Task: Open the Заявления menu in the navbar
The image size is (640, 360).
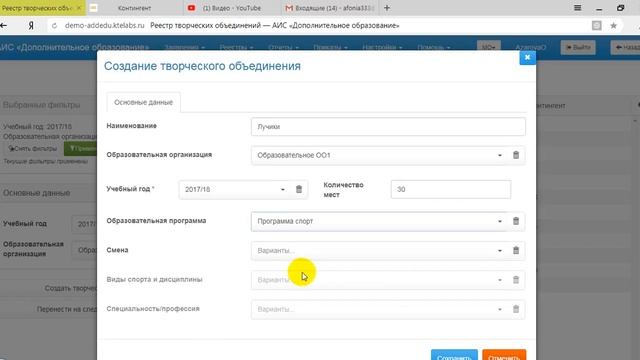Action: point(184,47)
